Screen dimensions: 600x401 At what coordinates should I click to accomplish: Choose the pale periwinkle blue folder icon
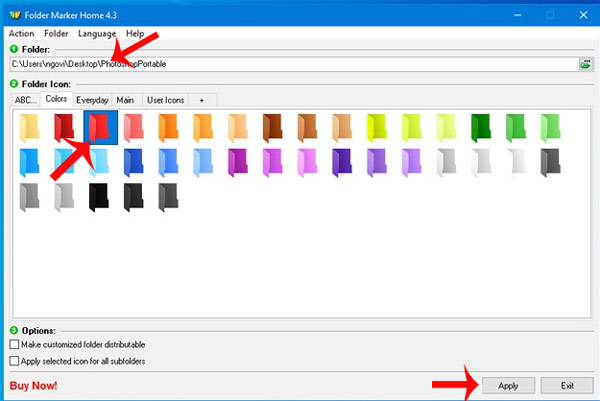(203, 162)
